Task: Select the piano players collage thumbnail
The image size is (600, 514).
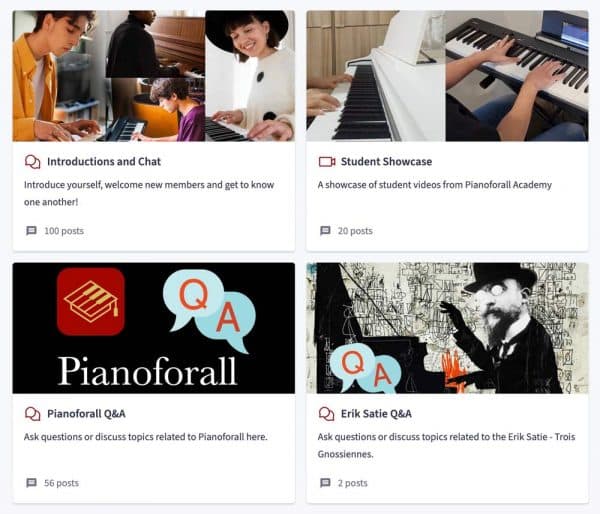Action: [x=154, y=76]
